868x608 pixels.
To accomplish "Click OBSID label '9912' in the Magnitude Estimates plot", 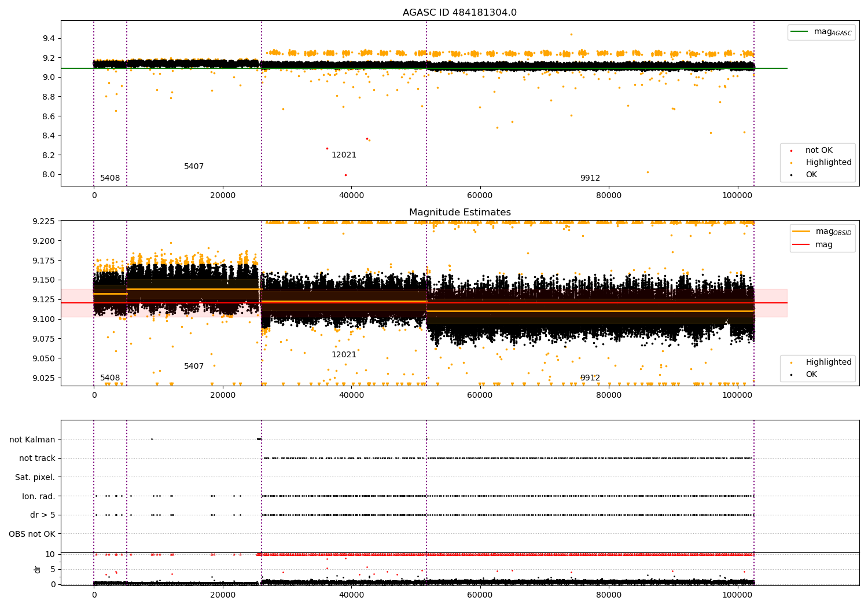I will [590, 378].
